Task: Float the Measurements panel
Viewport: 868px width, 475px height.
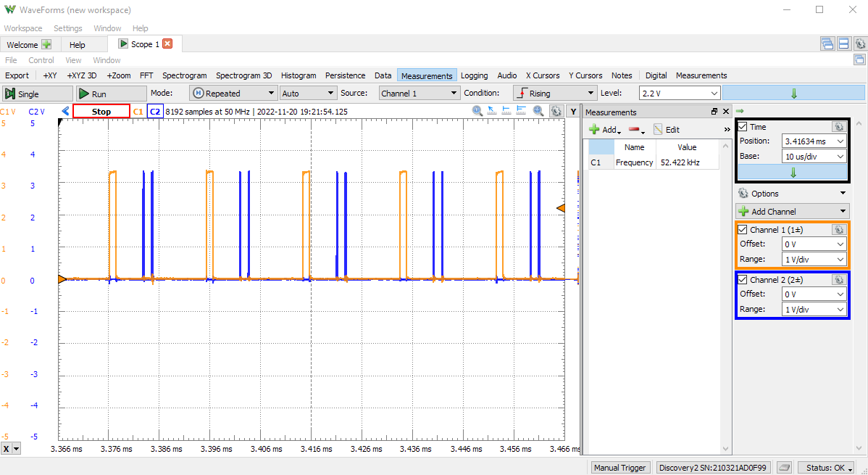Action: tap(714, 112)
